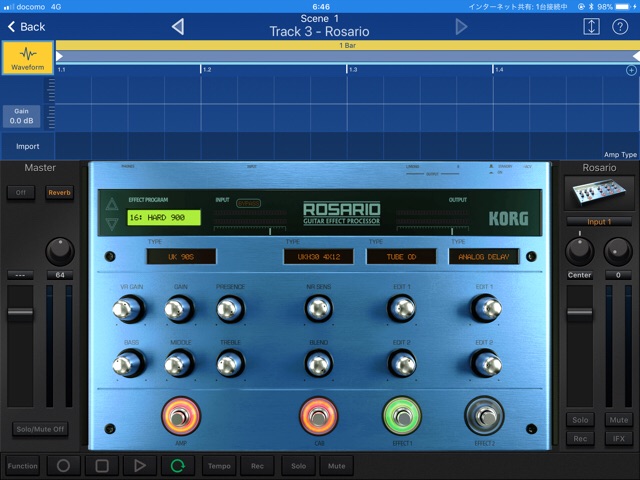The image size is (640, 480).
Task: Open the amp TYPE selector UK 90S
Action: [181, 257]
